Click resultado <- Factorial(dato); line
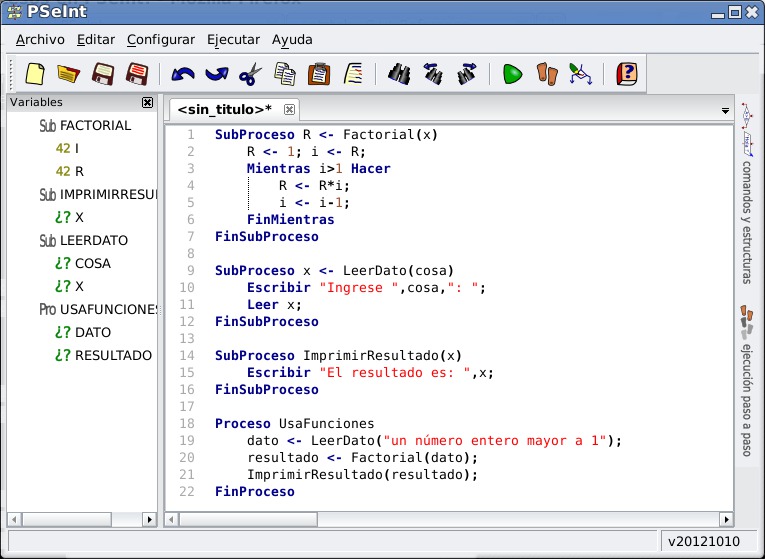 click(362, 458)
